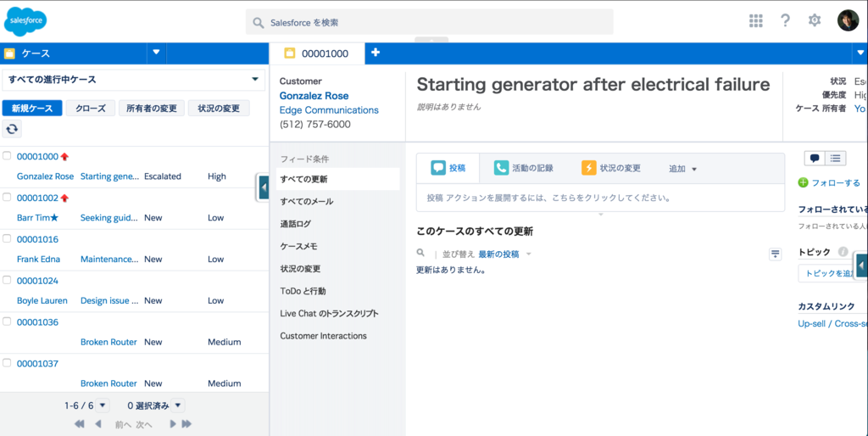Select the 活動の記録 log a call icon
868x436 pixels.
502,169
